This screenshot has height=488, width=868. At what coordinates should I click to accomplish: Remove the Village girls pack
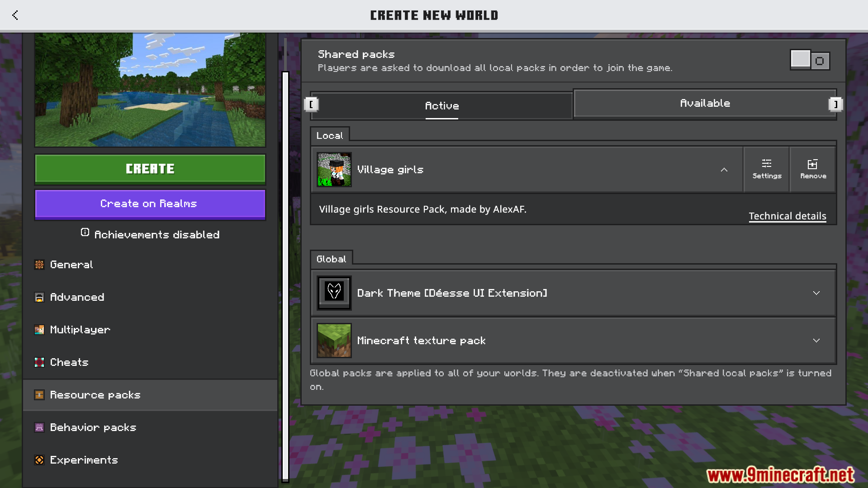[813, 170]
